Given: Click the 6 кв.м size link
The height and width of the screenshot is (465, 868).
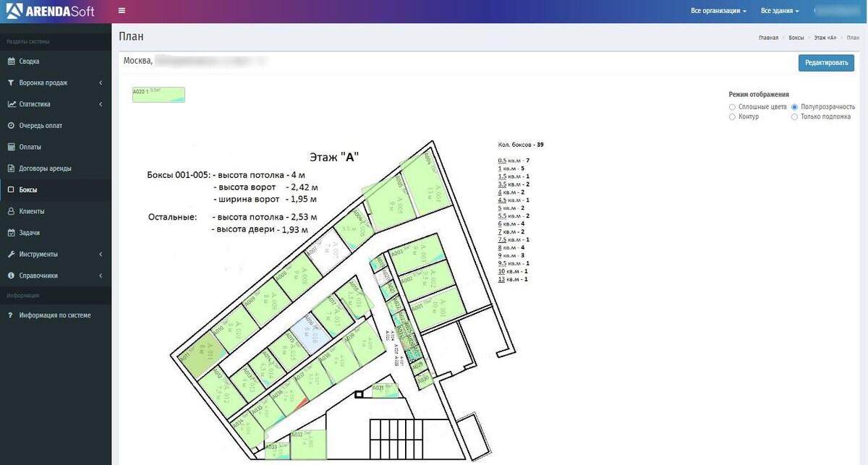Looking at the screenshot, I should click(x=509, y=224).
